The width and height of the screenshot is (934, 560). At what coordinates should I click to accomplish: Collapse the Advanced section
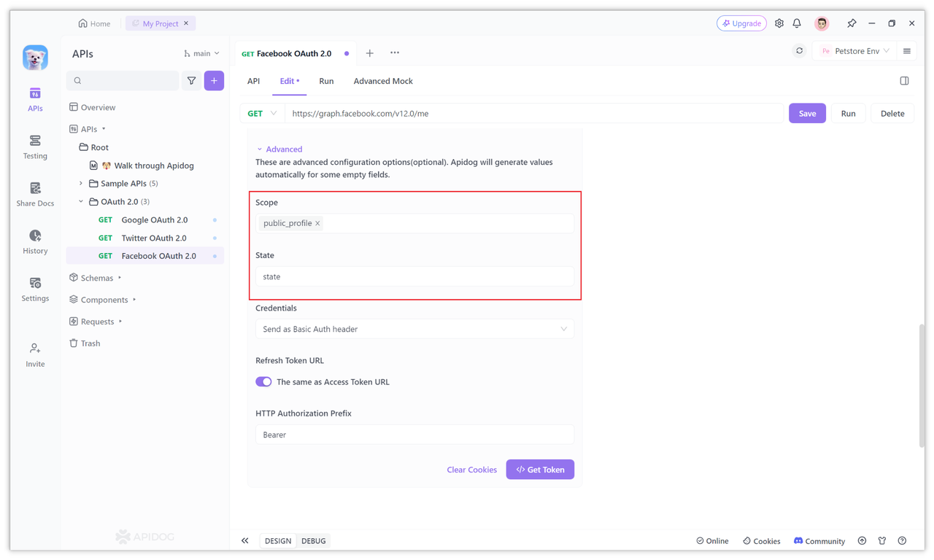pos(279,149)
